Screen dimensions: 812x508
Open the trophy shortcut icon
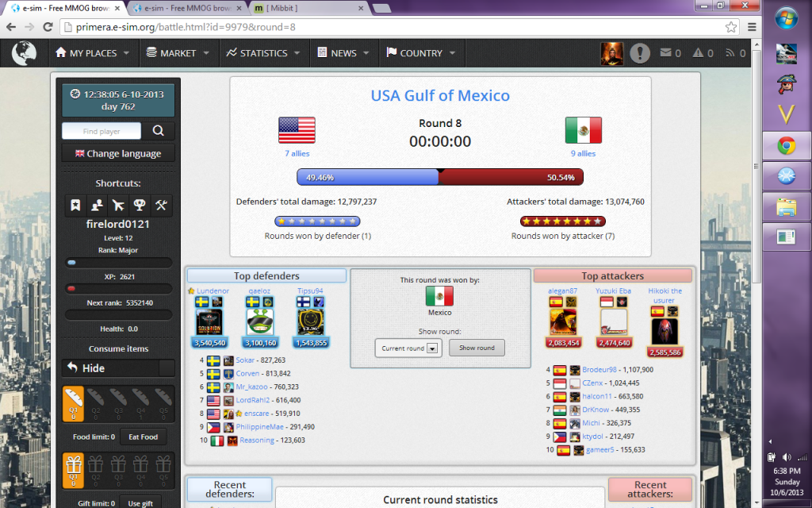point(140,206)
